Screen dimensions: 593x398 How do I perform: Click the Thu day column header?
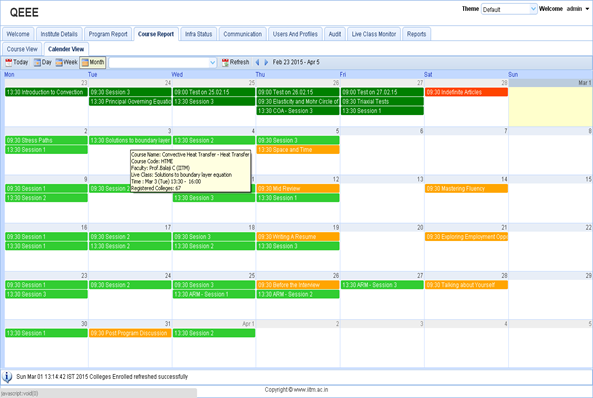[x=260, y=75]
